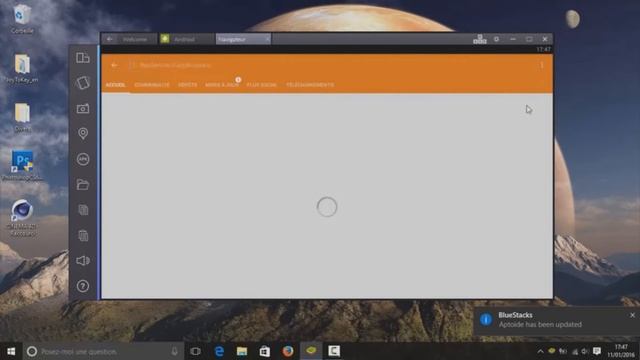This screenshot has width=640, height=360.
Task: Dismiss the BlueStacks notification toast
Action: pyautogui.click(x=632, y=315)
